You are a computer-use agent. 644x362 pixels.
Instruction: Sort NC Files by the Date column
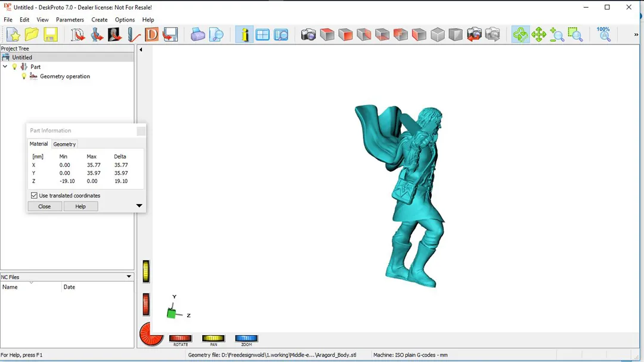pyautogui.click(x=98, y=287)
